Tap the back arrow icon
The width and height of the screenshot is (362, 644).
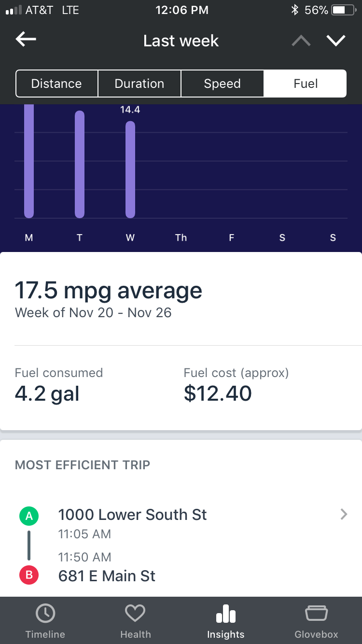click(x=26, y=40)
